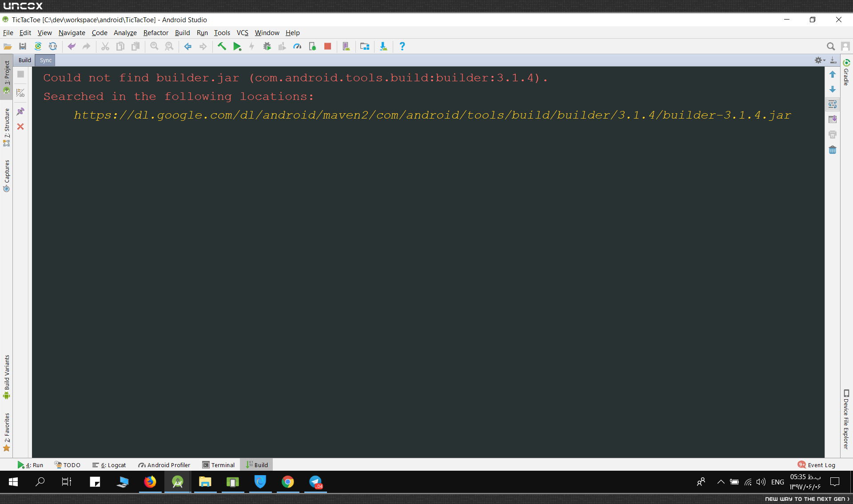Viewport: 853px width, 504px height.
Task: Open the Structure side panel
Action: pos(7,127)
